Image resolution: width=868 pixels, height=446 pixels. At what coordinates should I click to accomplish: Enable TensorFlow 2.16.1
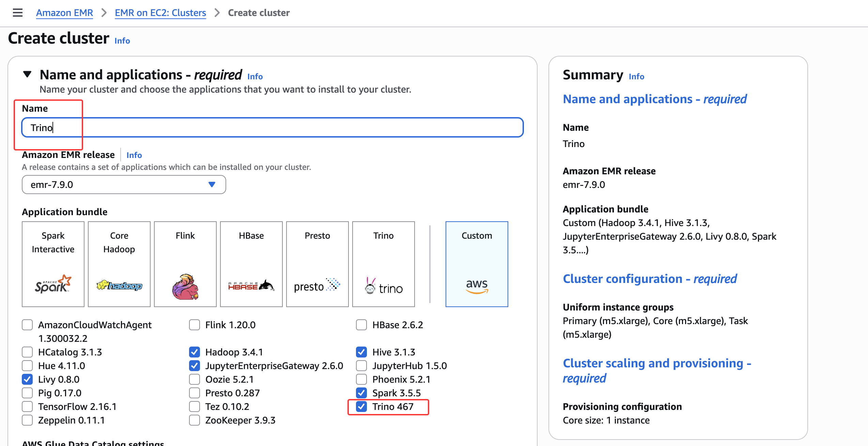[27, 407]
